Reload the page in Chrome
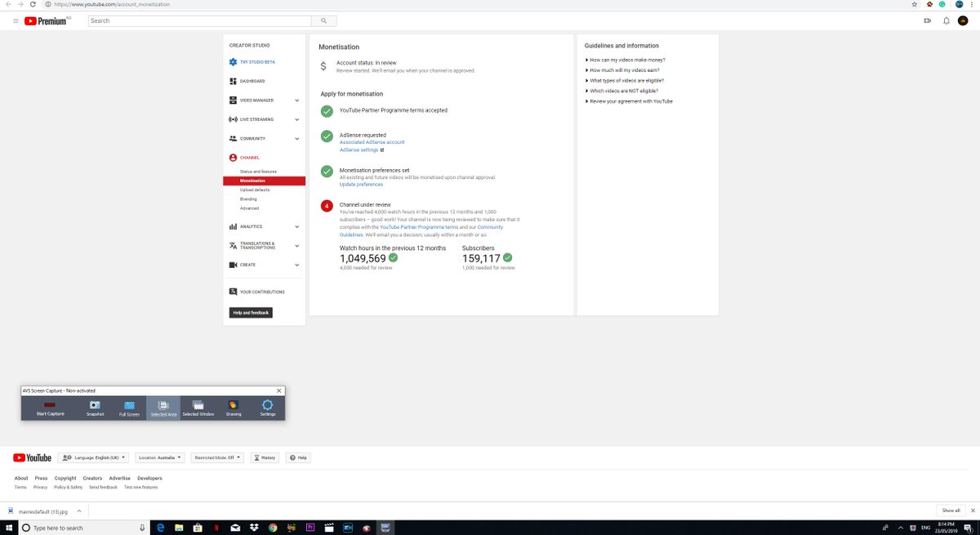980x535 pixels. 34,4
